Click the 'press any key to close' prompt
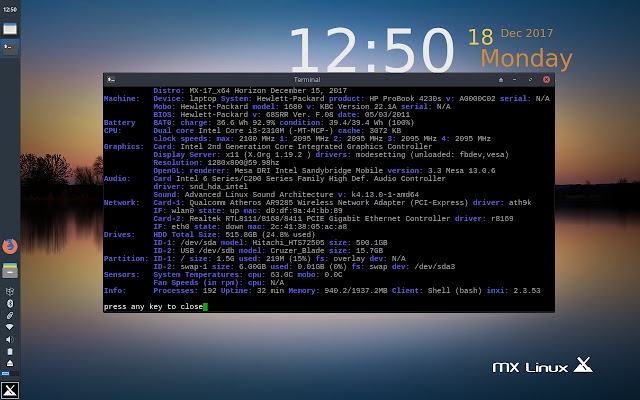The height and width of the screenshot is (400, 640). point(153,307)
